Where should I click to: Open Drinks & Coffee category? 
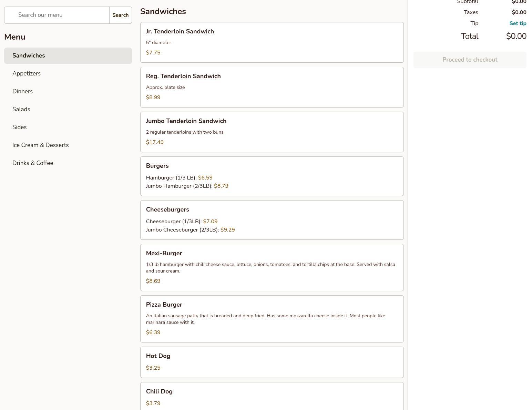pyautogui.click(x=68, y=163)
